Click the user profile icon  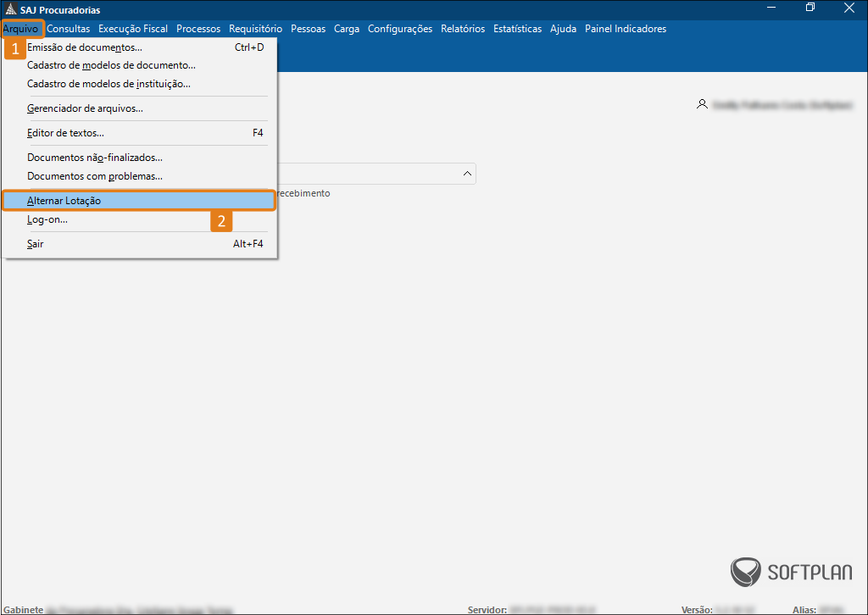(x=701, y=104)
